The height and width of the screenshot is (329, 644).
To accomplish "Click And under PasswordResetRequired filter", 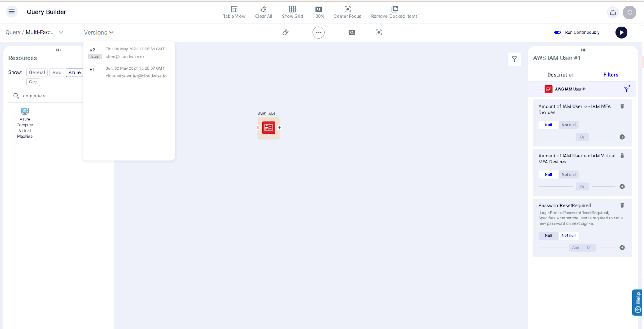I will click(x=576, y=248).
